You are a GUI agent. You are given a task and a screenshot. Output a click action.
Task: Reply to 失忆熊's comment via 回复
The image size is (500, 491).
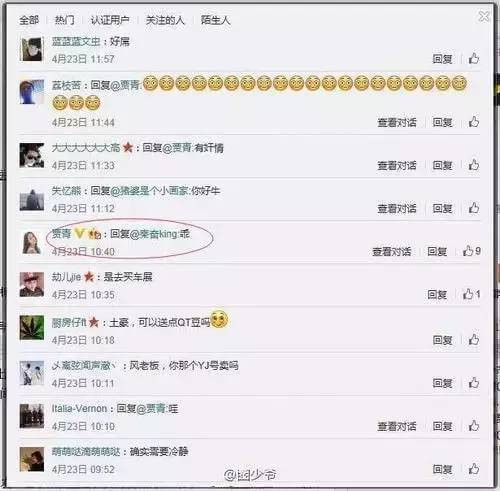(442, 208)
